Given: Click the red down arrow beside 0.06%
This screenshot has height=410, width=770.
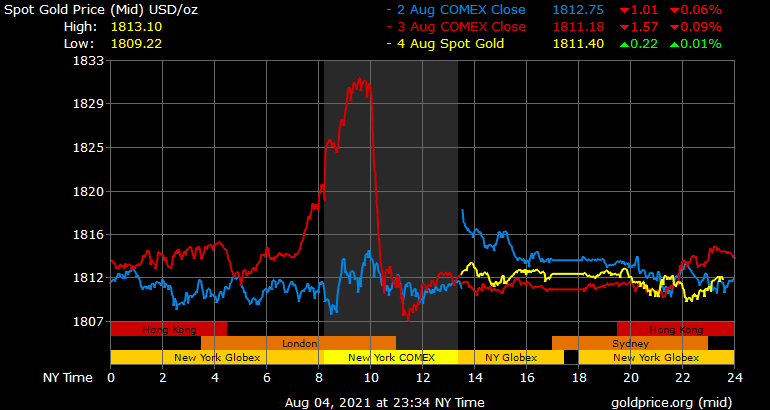Looking at the screenshot, I should coord(676,10).
